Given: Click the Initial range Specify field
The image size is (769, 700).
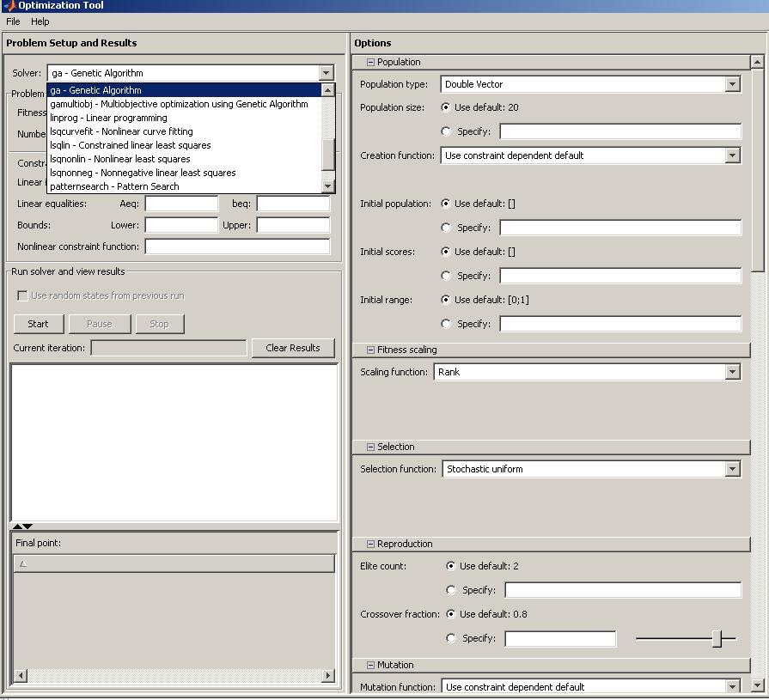Looking at the screenshot, I should tap(620, 324).
